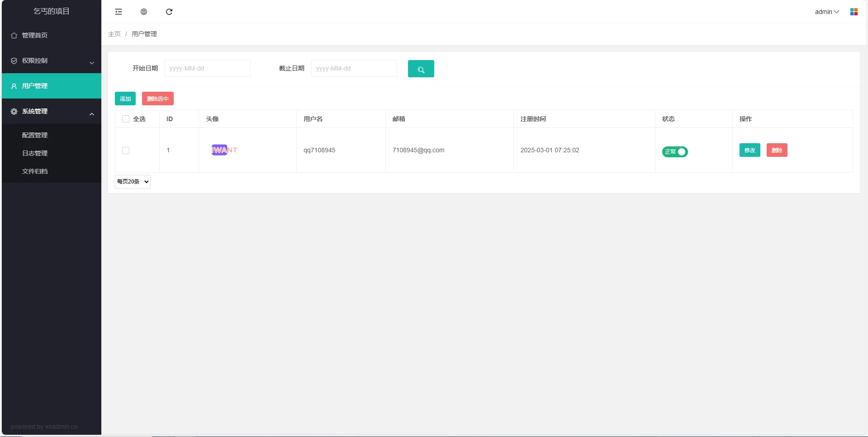
Task: Click the 添加 add button
Action: [x=125, y=99]
